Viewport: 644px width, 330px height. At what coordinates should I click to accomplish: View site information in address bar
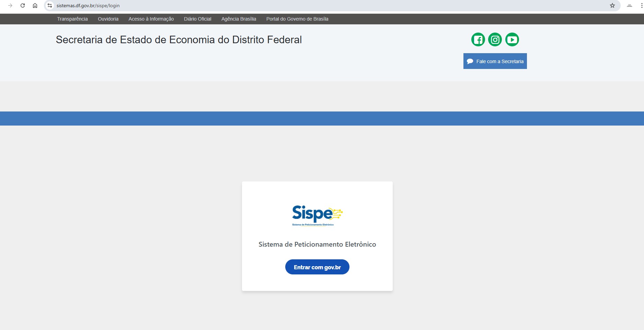pos(50,5)
